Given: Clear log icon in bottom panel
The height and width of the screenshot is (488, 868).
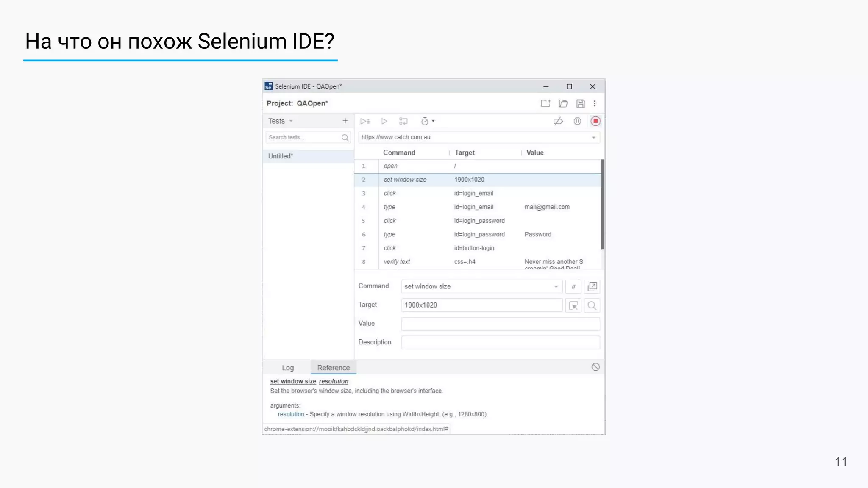Looking at the screenshot, I should click(x=595, y=367).
